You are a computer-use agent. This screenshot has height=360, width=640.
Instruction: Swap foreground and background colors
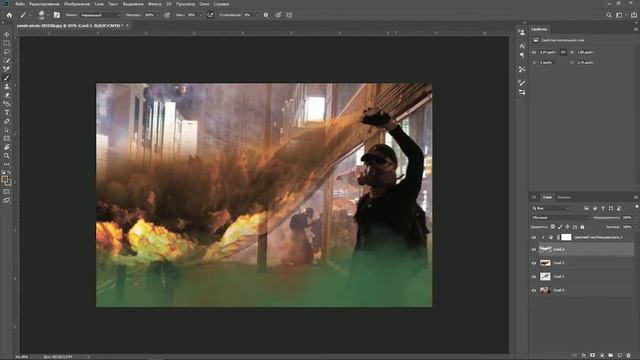point(9,172)
